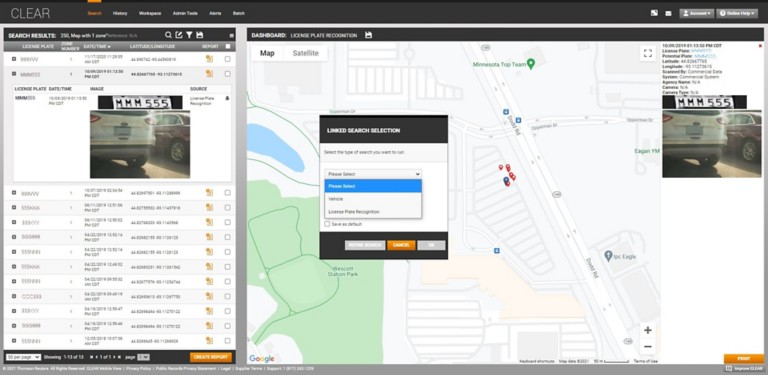768x375 pixels.
Task: Collapse the expanded MMM555 row
Action: (14, 73)
